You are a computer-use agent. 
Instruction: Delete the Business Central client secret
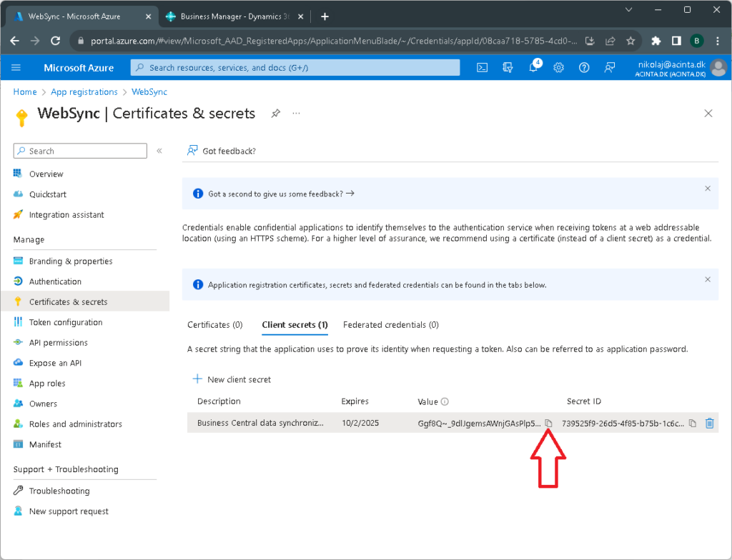click(x=709, y=424)
